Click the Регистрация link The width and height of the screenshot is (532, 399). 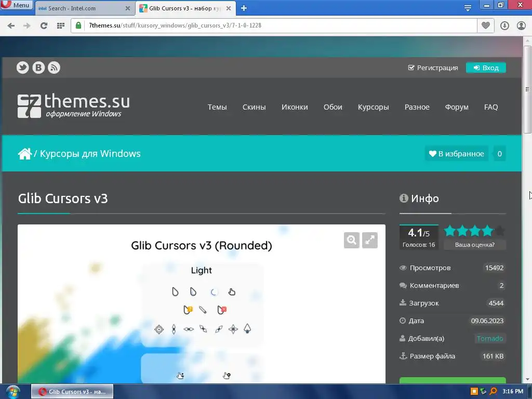click(x=433, y=68)
